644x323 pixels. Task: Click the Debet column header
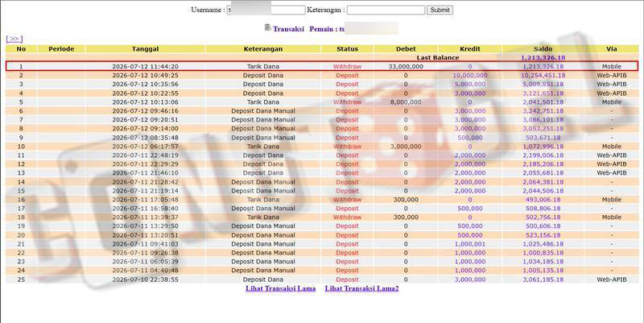click(406, 49)
